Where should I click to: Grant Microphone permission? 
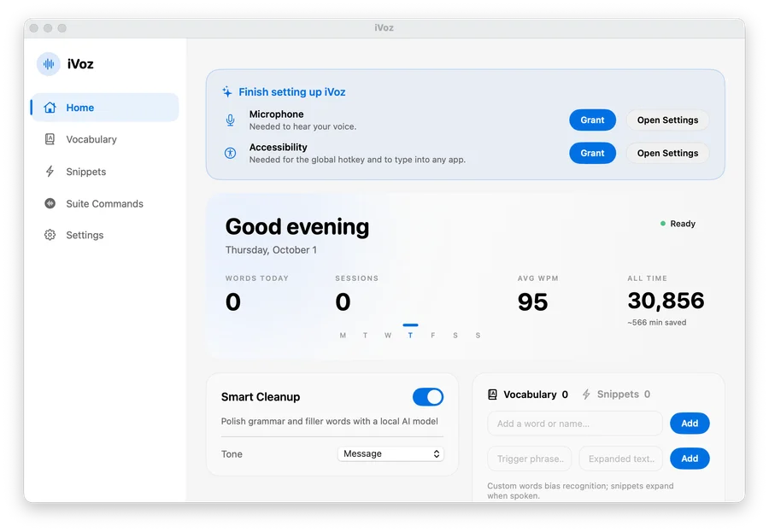pyautogui.click(x=592, y=120)
